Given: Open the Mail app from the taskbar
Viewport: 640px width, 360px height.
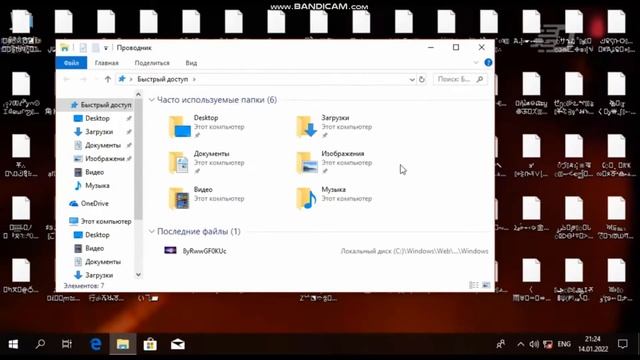Looking at the screenshot, I should [x=178, y=344].
